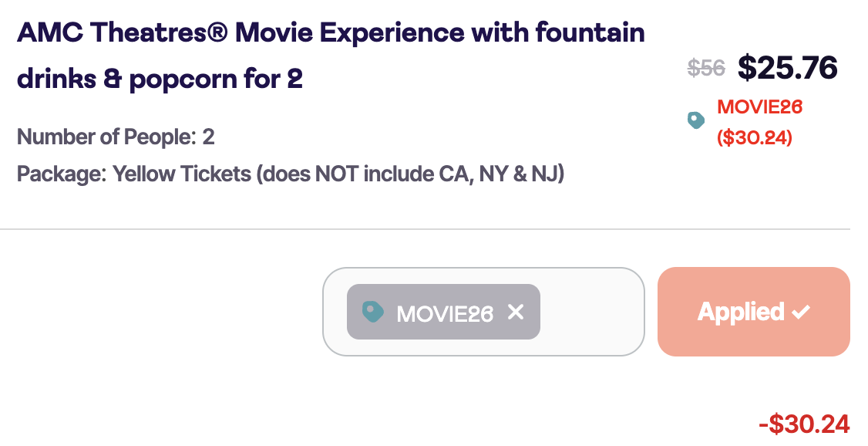Click the crossed-out $56 original price

706,69
